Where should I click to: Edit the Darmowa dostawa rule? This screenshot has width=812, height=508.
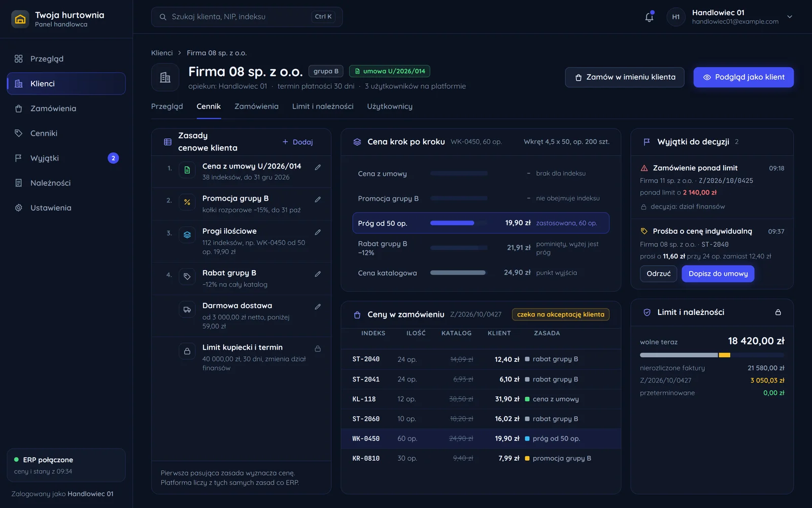coord(318,307)
